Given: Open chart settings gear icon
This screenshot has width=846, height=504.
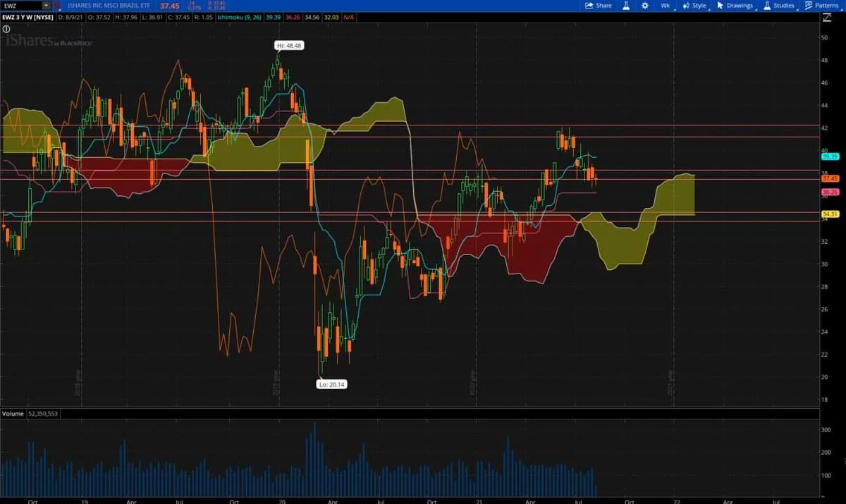Looking at the screenshot, I should pos(644,5).
